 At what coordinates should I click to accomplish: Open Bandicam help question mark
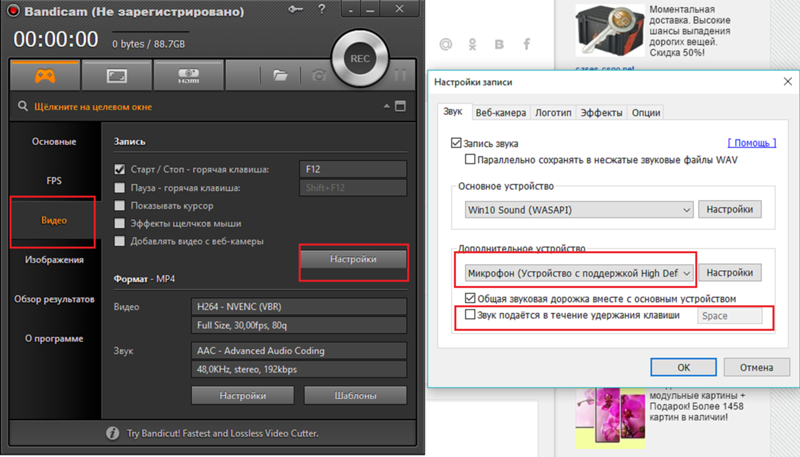pos(321,9)
